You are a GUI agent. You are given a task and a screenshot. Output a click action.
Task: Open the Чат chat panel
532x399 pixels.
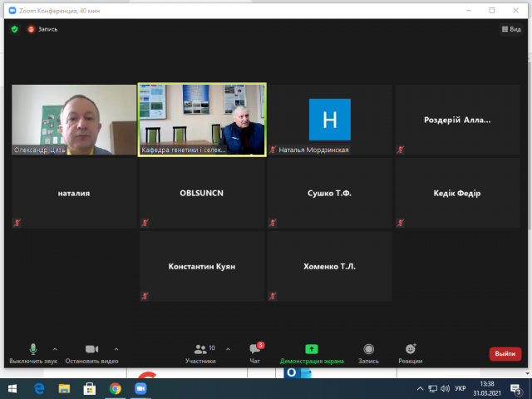[255, 353]
